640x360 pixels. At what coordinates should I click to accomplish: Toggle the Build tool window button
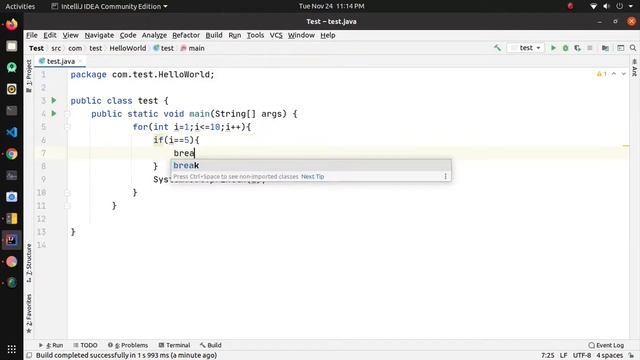pos(211,345)
